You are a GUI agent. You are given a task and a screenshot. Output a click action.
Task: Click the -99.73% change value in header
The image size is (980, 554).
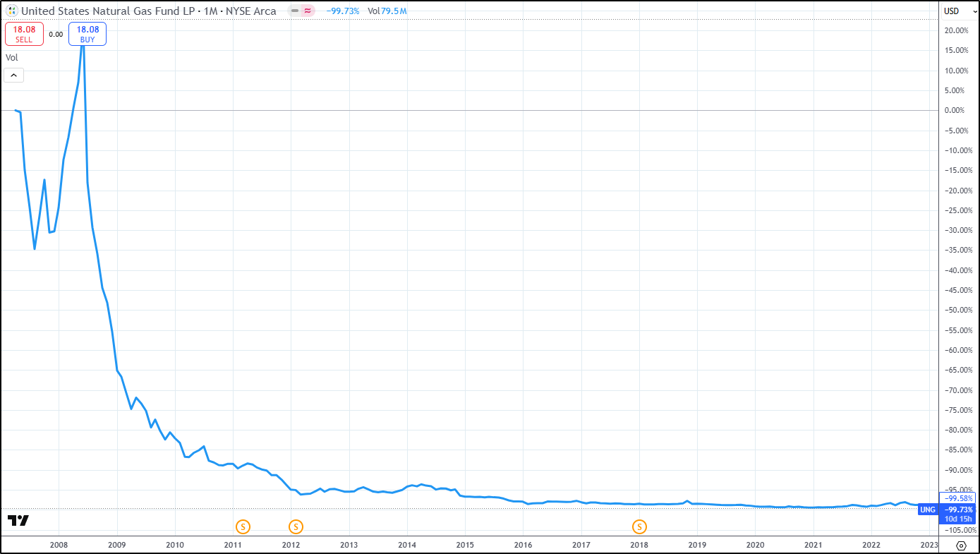tap(343, 11)
